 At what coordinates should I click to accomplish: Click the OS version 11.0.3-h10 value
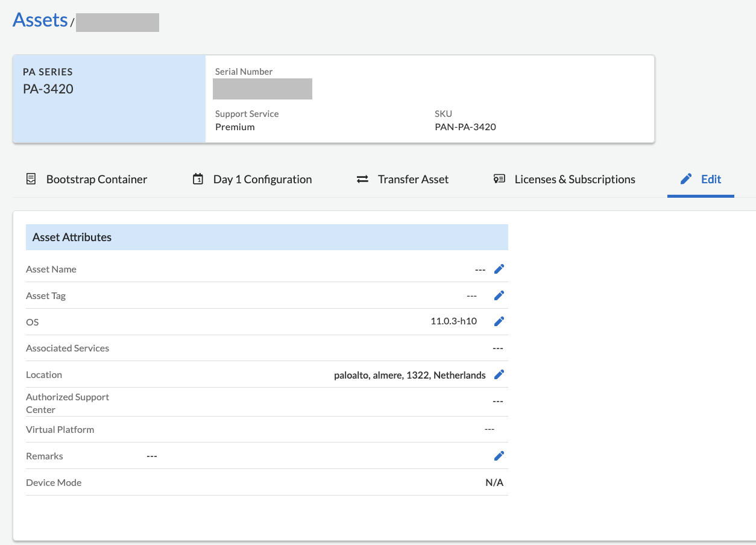click(453, 321)
